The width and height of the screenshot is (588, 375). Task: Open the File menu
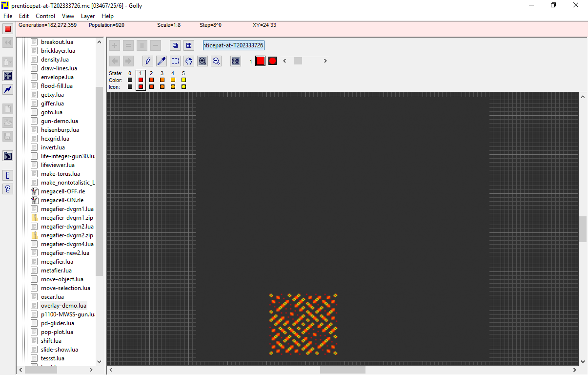pos(8,16)
